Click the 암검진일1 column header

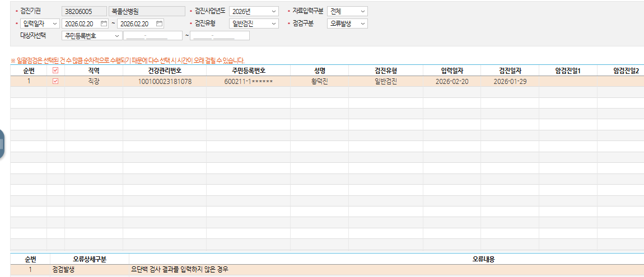[568, 71]
